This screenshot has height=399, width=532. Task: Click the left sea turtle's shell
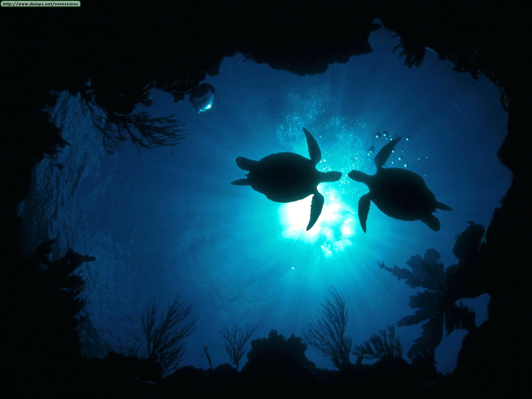click(284, 177)
